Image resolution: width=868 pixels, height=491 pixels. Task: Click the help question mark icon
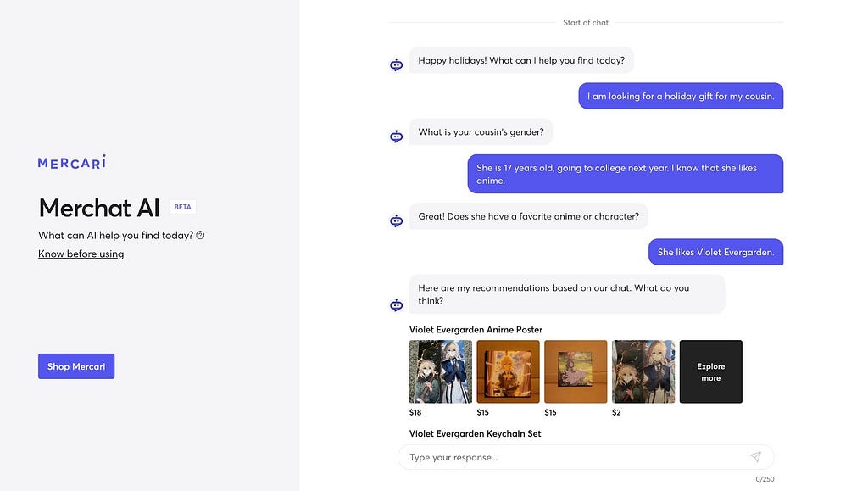click(200, 235)
